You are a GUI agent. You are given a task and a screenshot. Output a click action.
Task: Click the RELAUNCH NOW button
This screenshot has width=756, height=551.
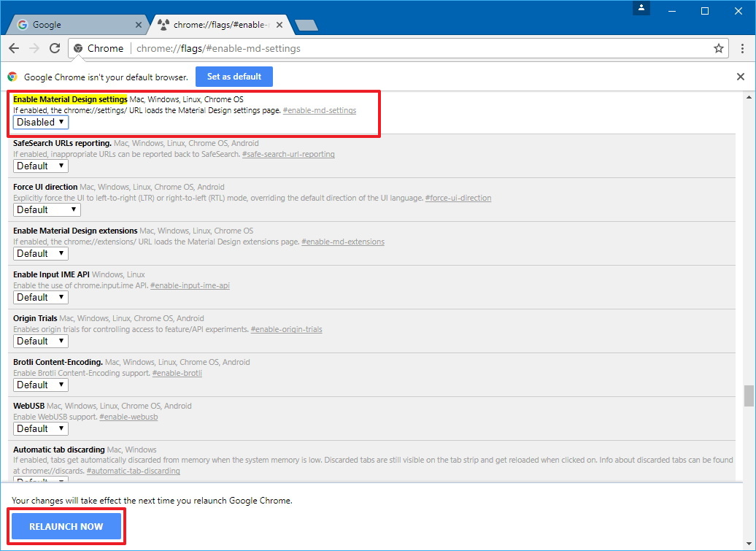66,526
